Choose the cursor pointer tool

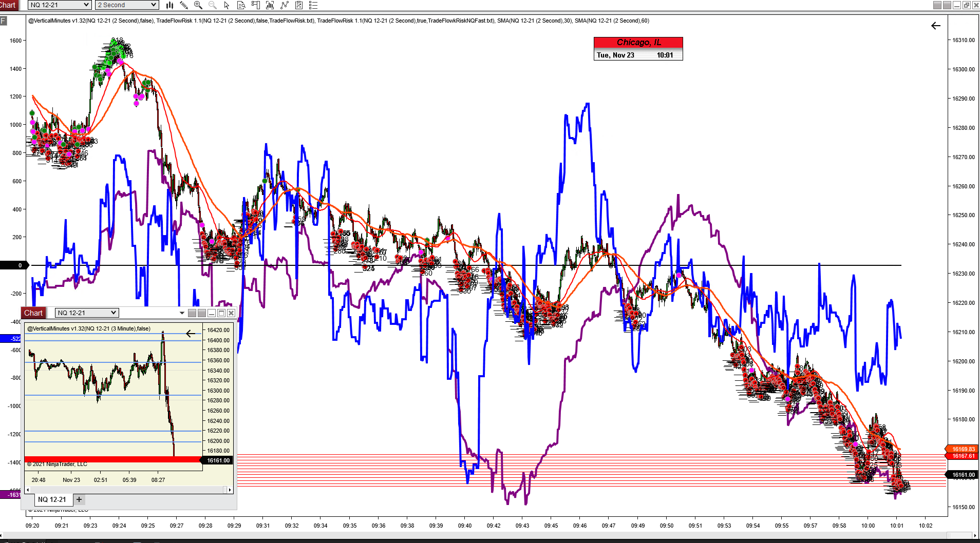(x=227, y=5)
